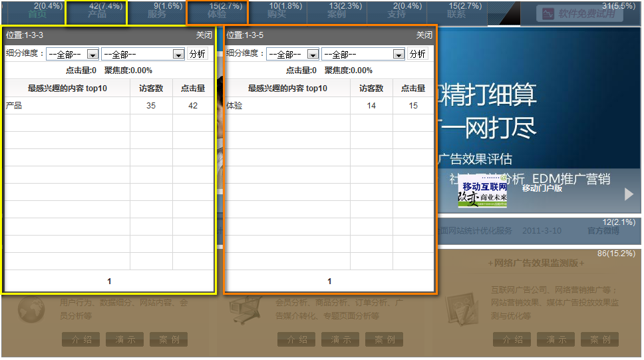Image resolution: width=644 pixels, height=360 pixels.
Task: Click the 网络广告效果监测版 heading
Action: (536, 263)
